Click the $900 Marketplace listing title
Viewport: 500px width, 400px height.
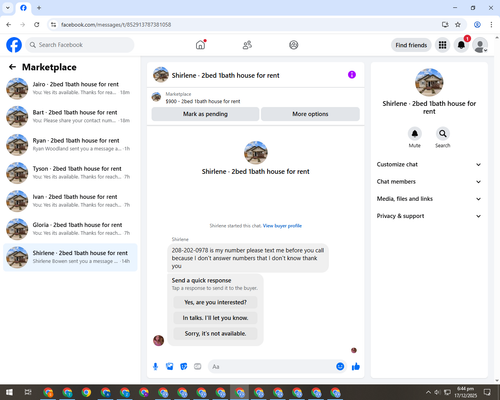click(x=203, y=101)
